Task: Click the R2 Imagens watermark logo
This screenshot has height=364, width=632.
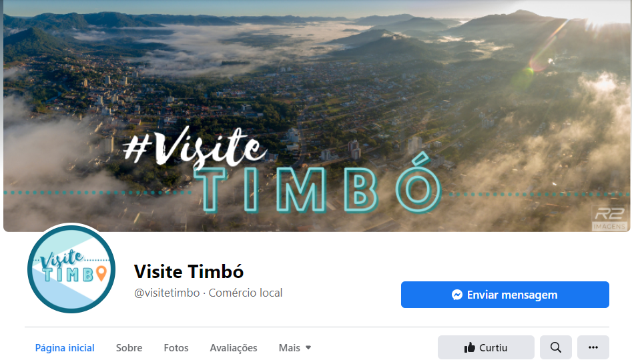Action: (x=609, y=218)
